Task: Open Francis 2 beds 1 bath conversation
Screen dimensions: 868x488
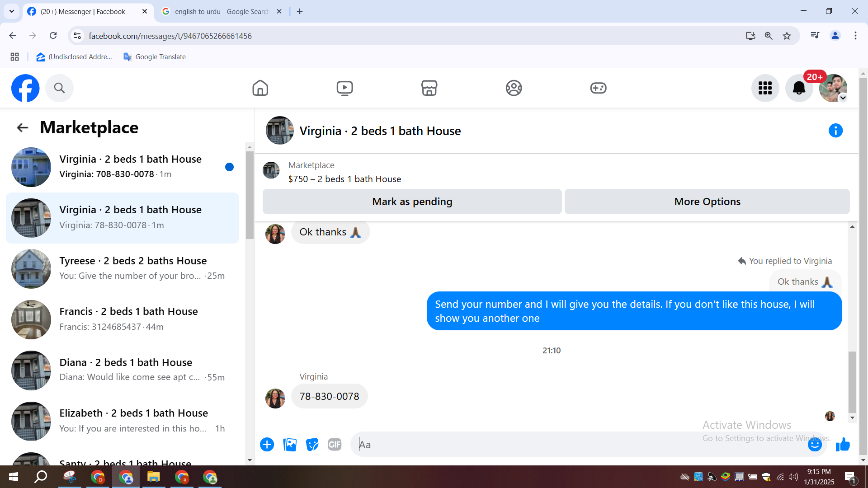Action: pos(123,319)
